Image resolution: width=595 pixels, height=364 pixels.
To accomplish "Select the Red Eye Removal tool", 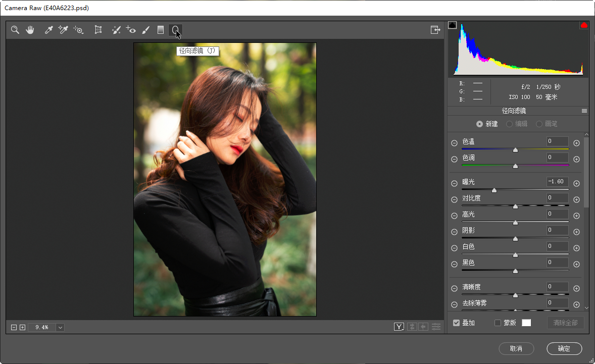I will [x=131, y=30].
